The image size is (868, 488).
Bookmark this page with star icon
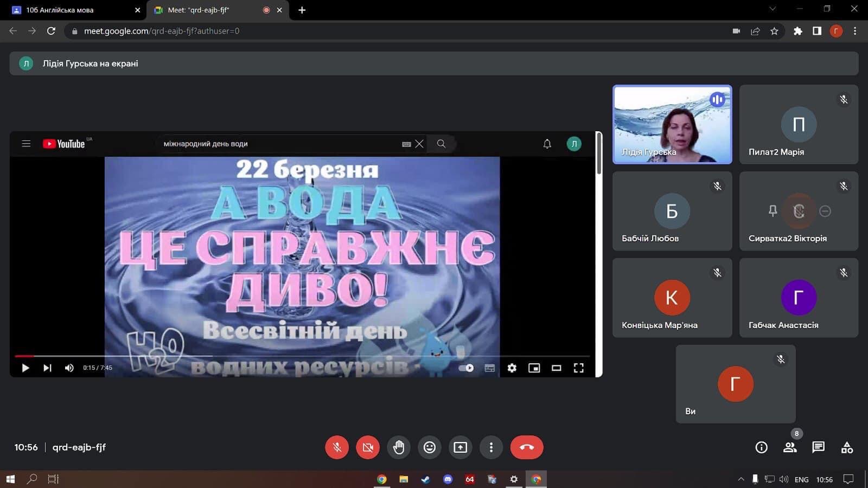[x=774, y=31]
